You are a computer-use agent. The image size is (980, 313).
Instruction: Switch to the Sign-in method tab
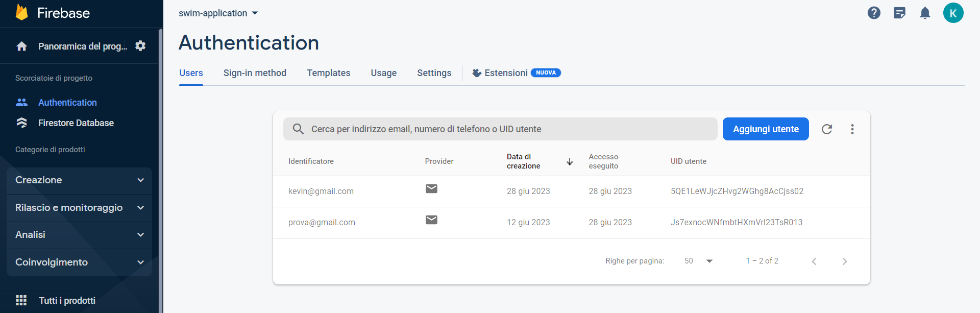click(255, 73)
